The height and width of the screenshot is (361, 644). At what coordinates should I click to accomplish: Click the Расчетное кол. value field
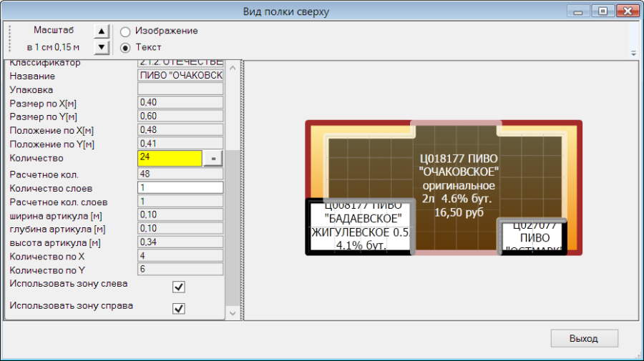click(180, 174)
